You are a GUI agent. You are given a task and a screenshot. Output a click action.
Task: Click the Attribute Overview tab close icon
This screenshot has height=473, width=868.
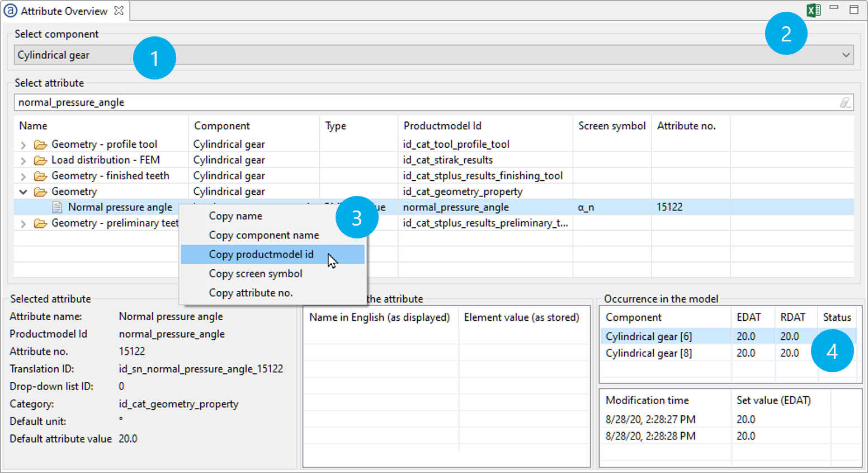119,11
